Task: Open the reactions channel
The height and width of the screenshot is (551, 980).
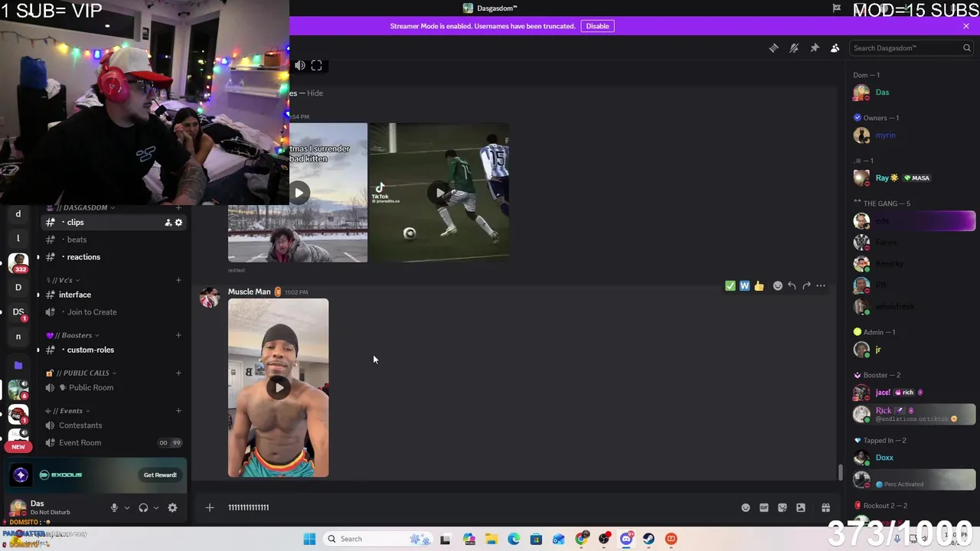Action: [x=113, y=257]
